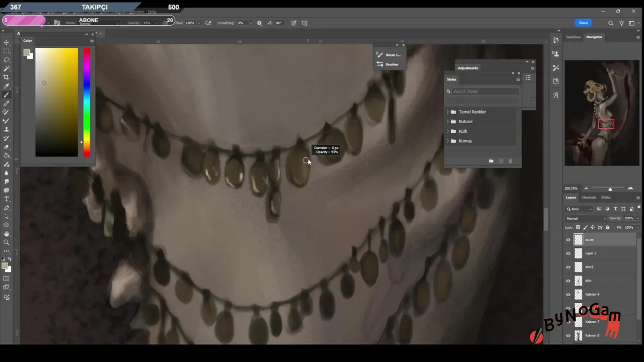Click the search magnifier icon
Image resolution: width=644 pixels, height=362 pixels.
[x=611, y=23]
